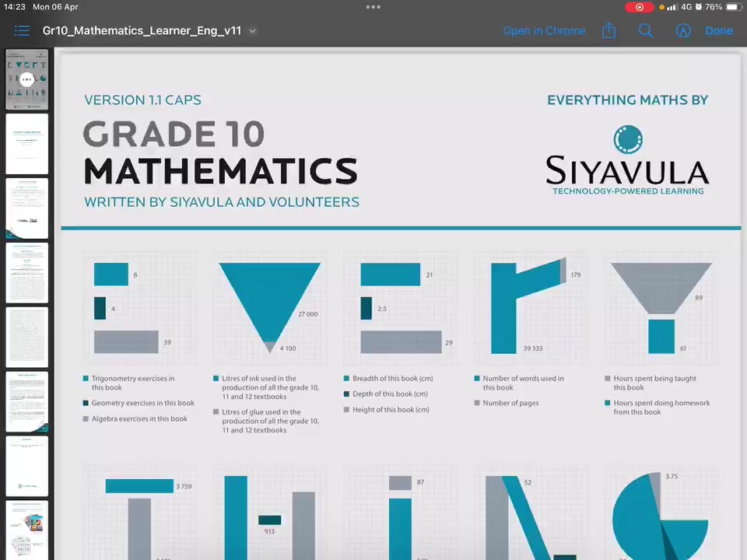Screen dimensions: 747x560
Task: Tap 'TECHNOLOGY-POWERED LEARNING' tagline
Action: coord(628,191)
